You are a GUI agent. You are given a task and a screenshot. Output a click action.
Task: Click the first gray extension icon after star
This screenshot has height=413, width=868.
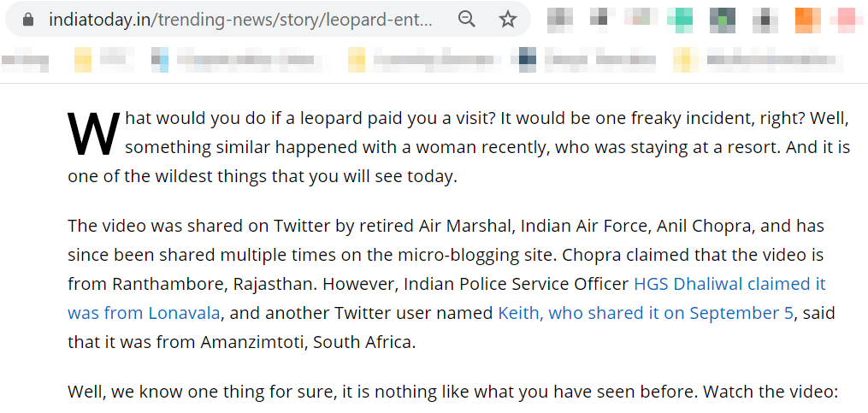(559, 21)
